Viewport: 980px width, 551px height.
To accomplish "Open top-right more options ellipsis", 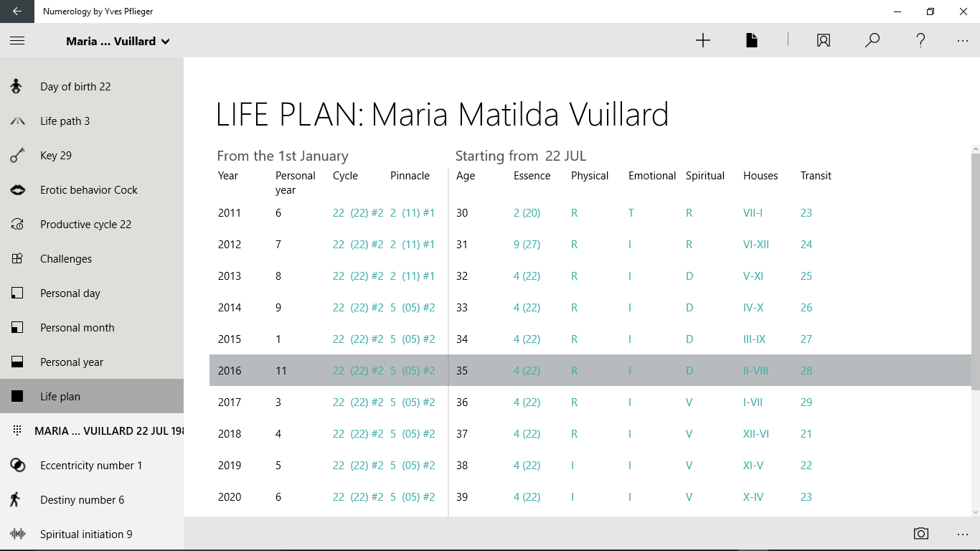I will pos(963,41).
